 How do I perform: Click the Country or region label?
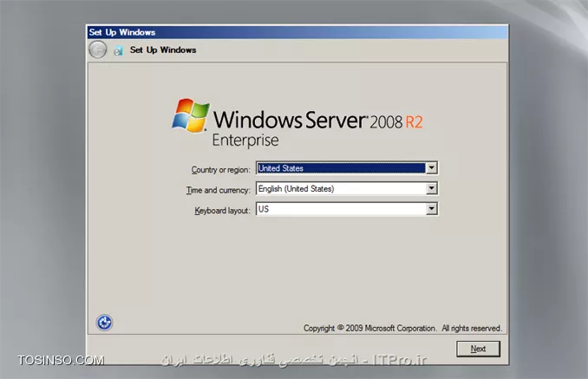[x=220, y=170]
